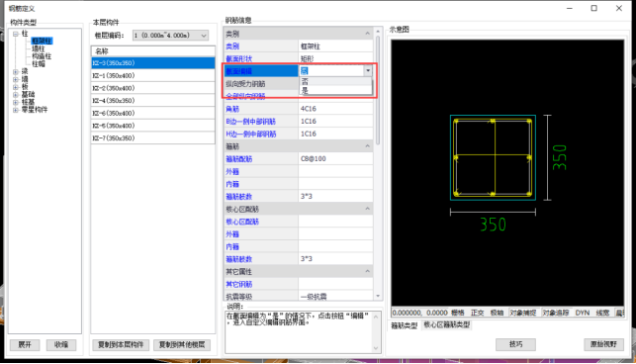Collapse the 其它属性 property section
Screen dimensions: 636x364
click(368, 271)
